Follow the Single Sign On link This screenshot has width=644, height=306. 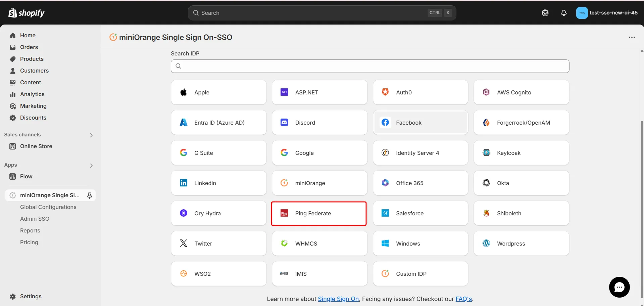coord(338,299)
